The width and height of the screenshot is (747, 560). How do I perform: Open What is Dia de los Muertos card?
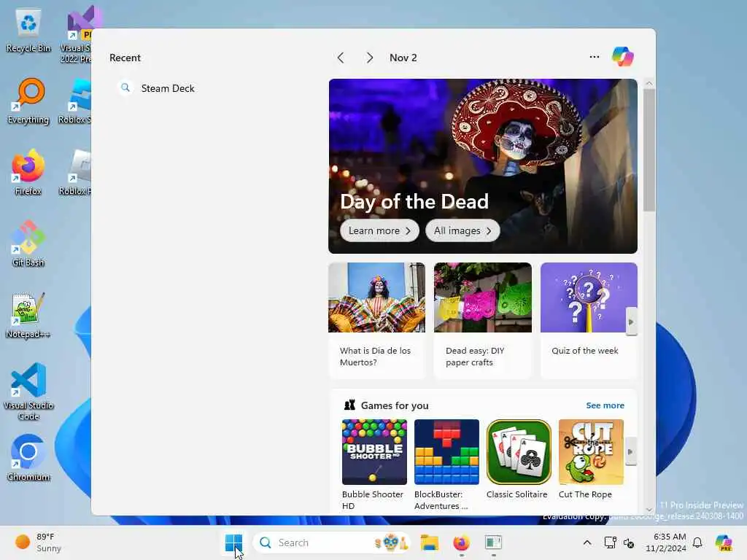(377, 320)
